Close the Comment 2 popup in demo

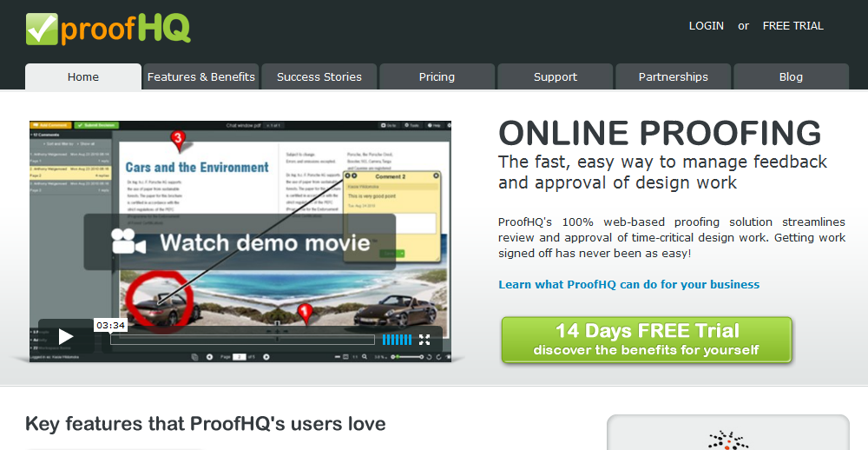point(436,175)
